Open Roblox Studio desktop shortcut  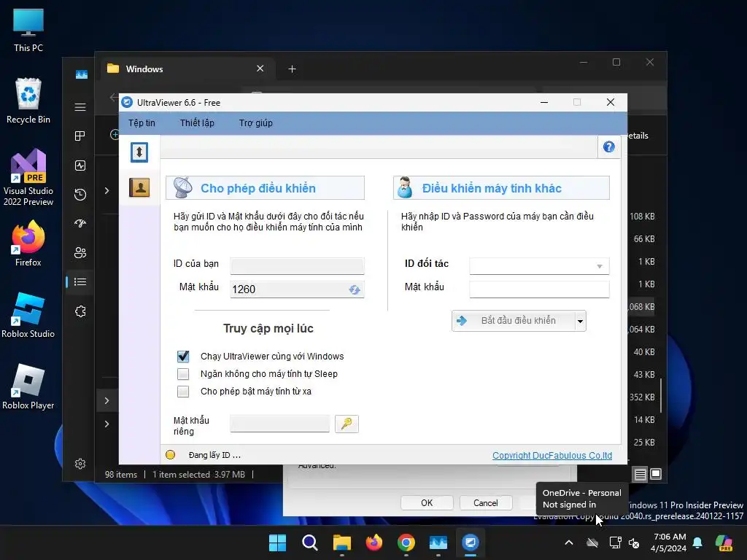(28, 315)
